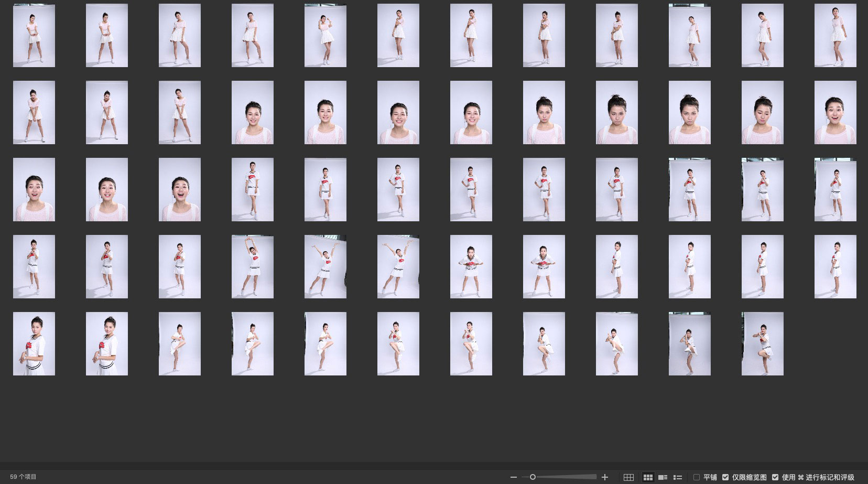Click the plus icon to enlarge thumbnails

(605, 477)
